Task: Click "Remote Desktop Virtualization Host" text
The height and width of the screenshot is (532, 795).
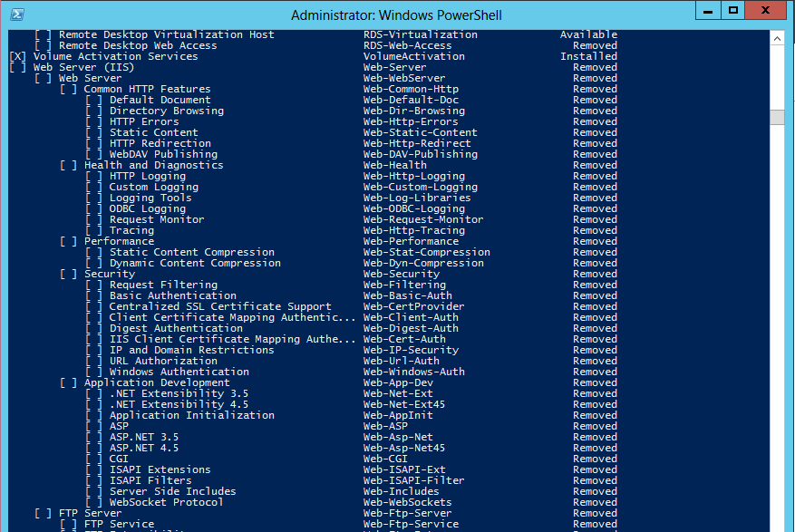Action: click(166, 34)
